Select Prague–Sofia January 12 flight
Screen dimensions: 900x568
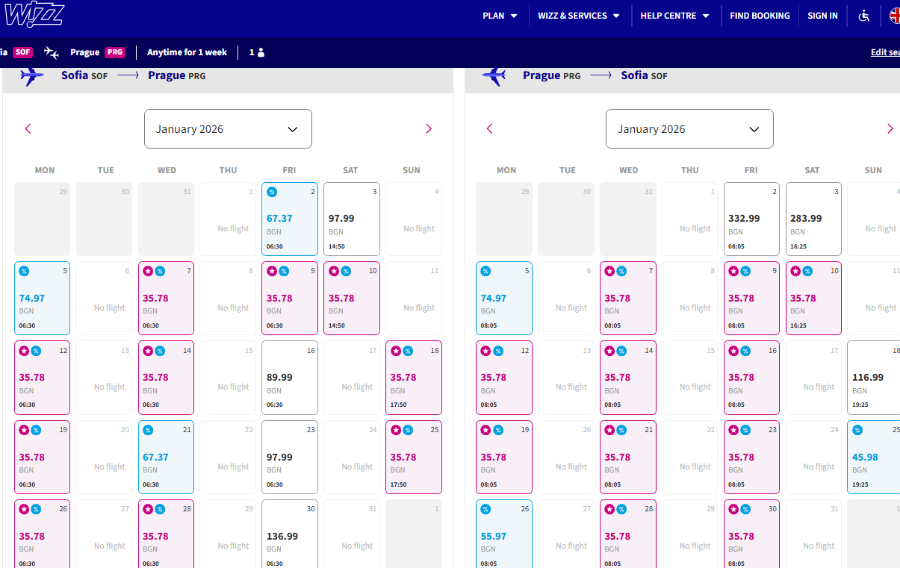point(504,378)
